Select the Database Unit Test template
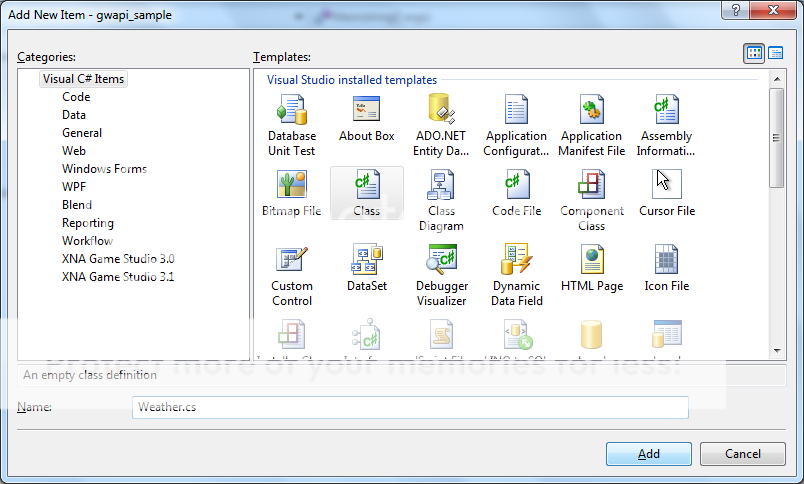The height and width of the screenshot is (484, 804). [292, 125]
